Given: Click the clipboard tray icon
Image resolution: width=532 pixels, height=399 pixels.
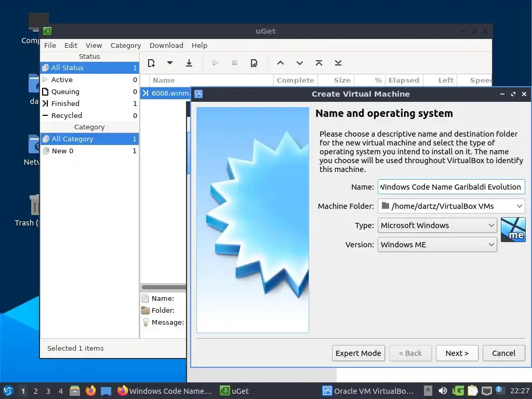Looking at the screenshot, I should click(472, 391).
